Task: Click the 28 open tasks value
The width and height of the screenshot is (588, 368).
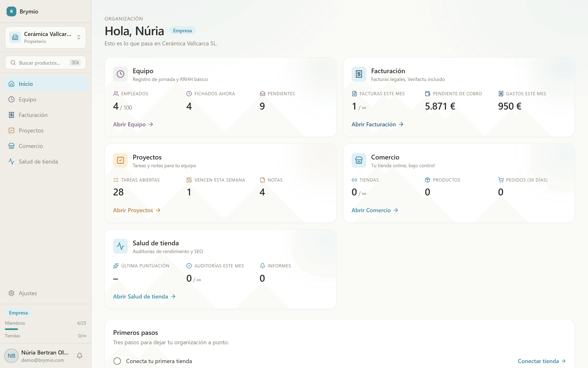Action: (x=118, y=192)
